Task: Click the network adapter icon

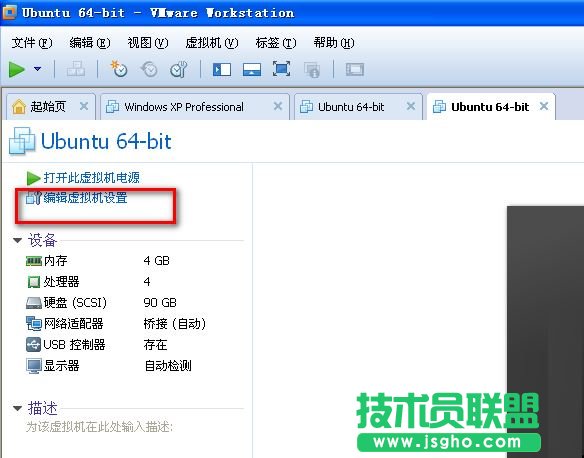Action: pos(34,324)
